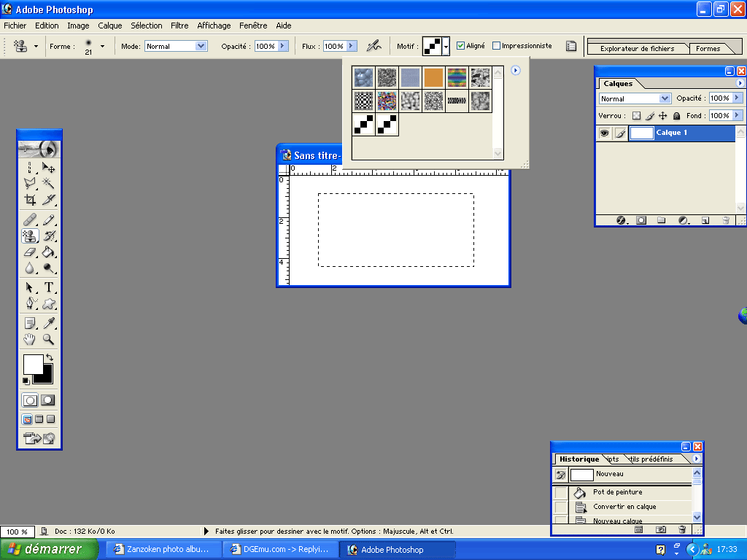Open the Opacité slider arrow in options bar
747x560 pixels.
click(x=283, y=46)
